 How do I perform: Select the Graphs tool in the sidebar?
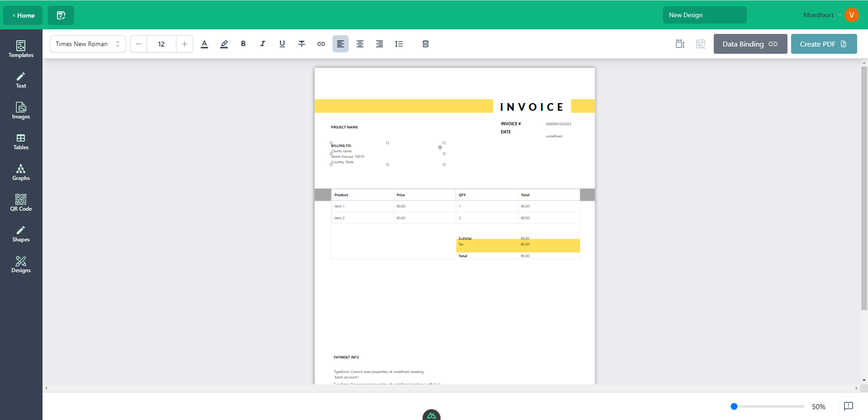coord(20,172)
